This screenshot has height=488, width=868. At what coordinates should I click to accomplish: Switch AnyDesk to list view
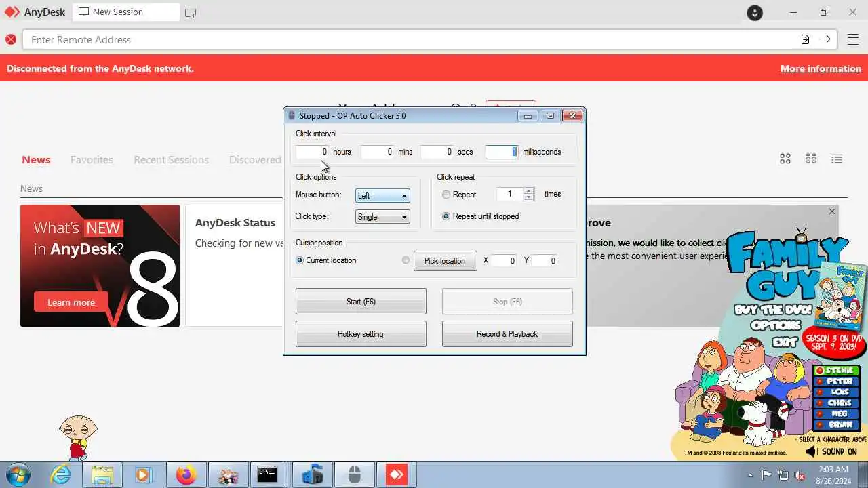point(837,159)
